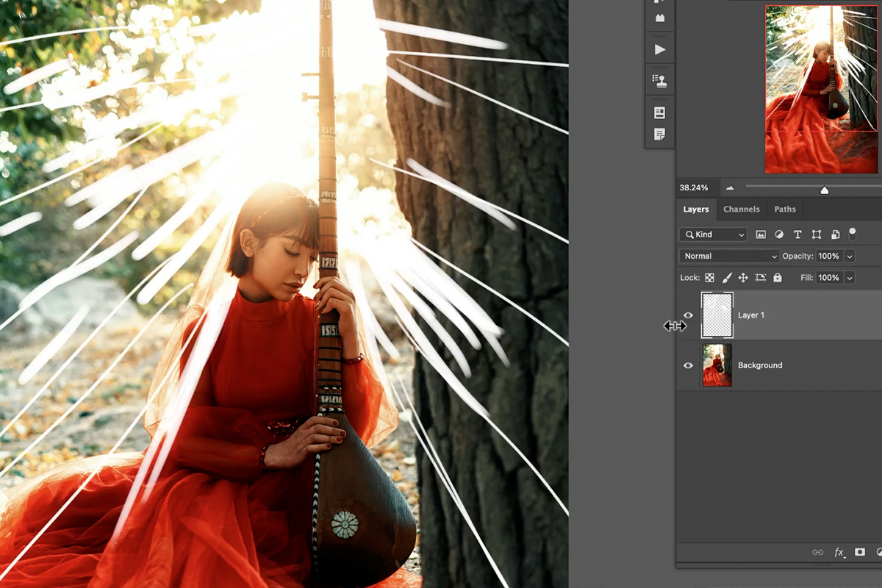Hide the Background layer

tap(688, 365)
